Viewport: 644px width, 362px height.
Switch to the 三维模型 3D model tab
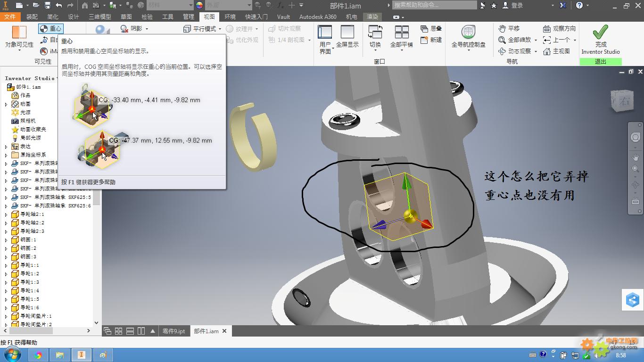(100, 16)
